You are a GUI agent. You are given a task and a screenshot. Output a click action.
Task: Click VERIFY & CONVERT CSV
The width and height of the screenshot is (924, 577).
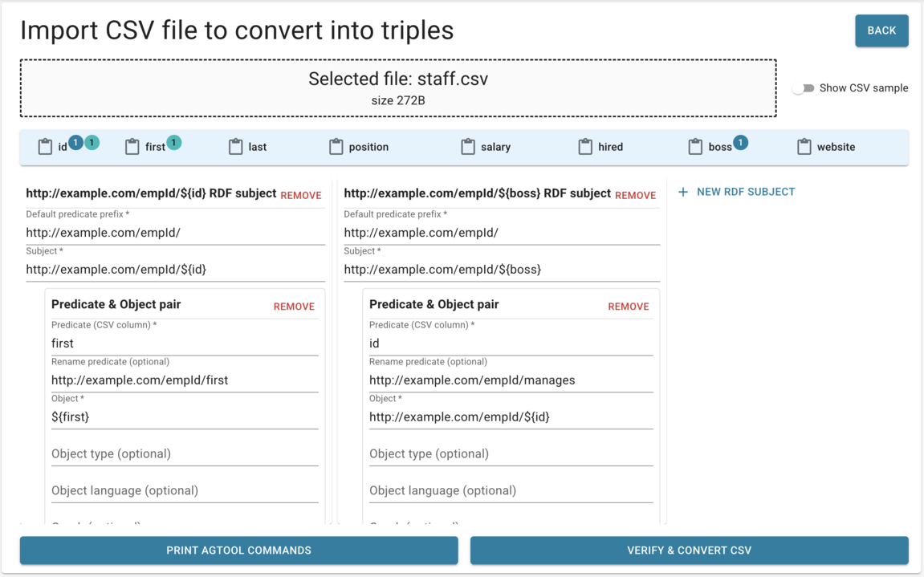point(689,551)
